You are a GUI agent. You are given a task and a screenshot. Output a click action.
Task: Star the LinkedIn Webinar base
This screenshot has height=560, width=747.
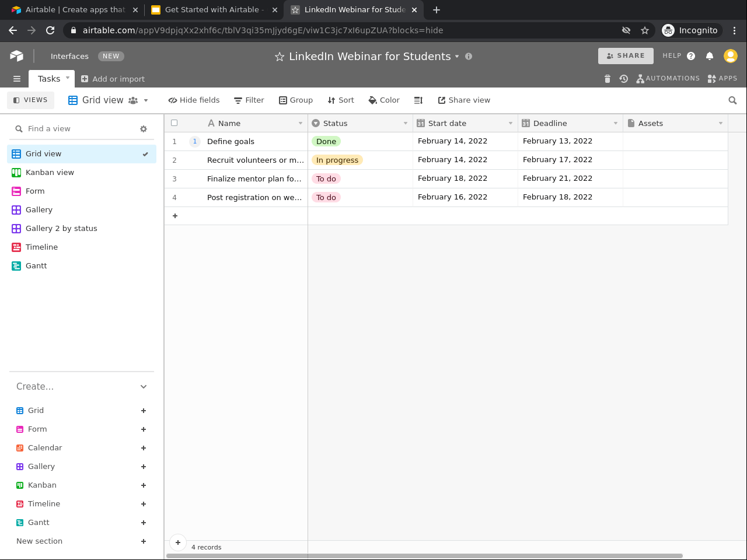(280, 57)
